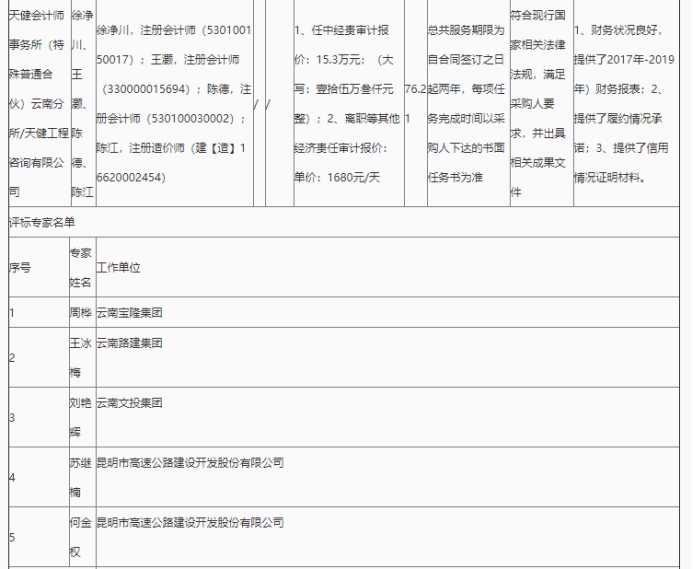Image resolution: width=693 pixels, height=569 pixels.
Task: Click expert name 王冰梅
Action: click(x=80, y=357)
